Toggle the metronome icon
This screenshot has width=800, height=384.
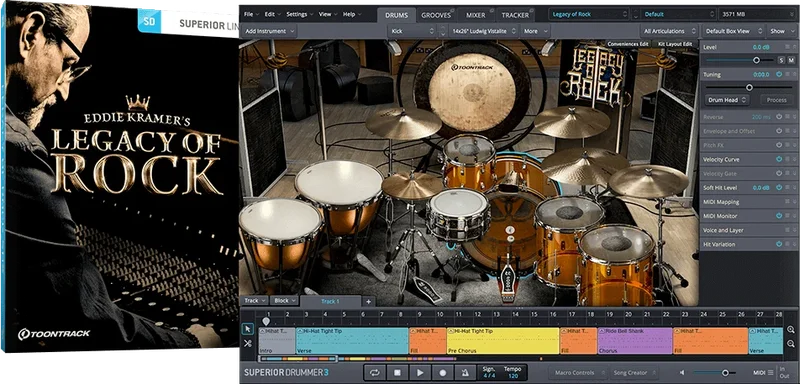(x=465, y=373)
